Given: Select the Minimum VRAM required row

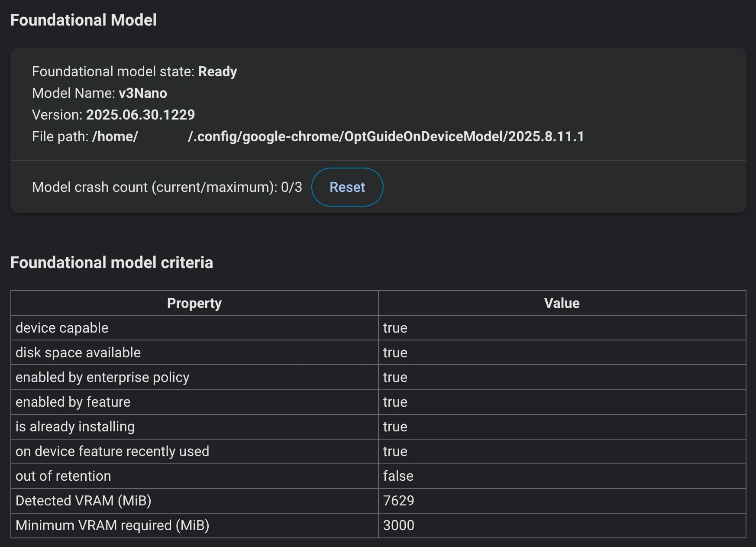Looking at the screenshot, I should click(x=112, y=525).
